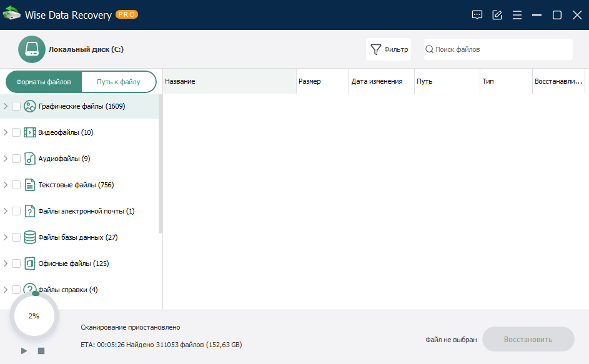
Task: Click the Сканирование приостановлено status text
Action: click(131, 327)
